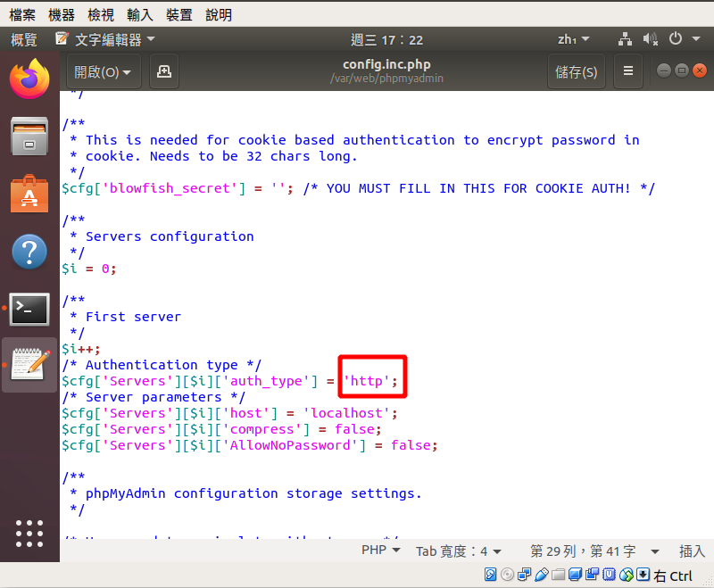Click the VirtualBox CPU status icon

point(609,575)
